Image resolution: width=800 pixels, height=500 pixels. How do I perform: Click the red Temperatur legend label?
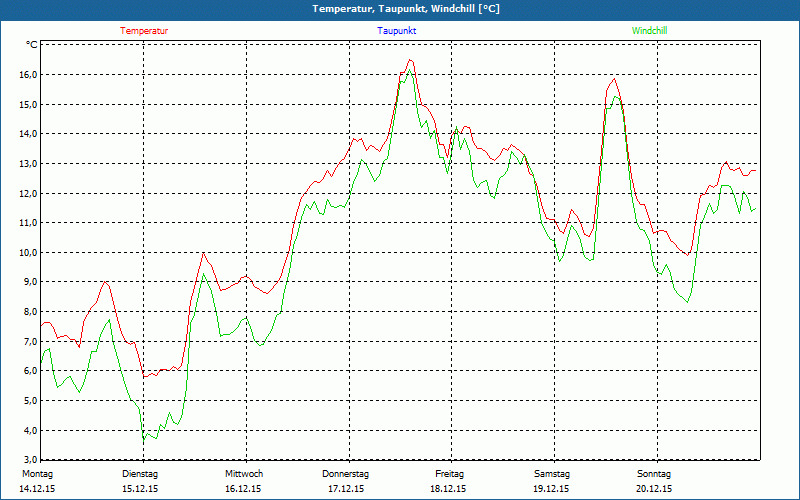(144, 31)
